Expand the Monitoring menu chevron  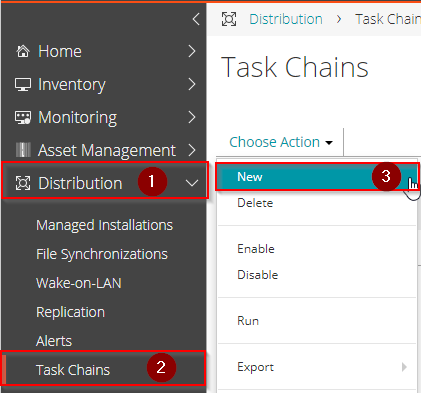pyautogui.click(x=192, y=117)
